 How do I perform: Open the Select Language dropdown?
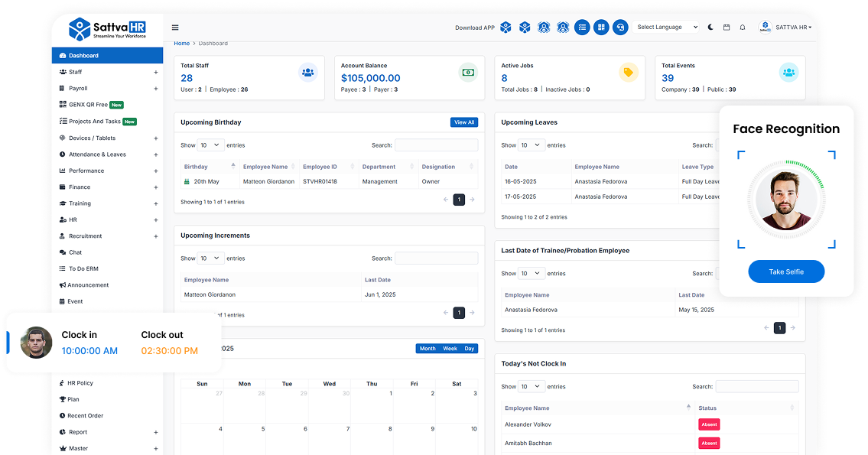[x=666, y=27]
